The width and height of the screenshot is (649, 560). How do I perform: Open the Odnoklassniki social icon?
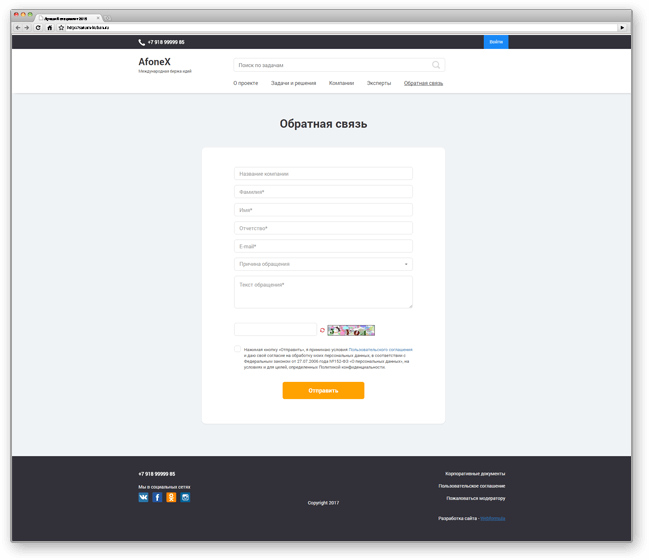pos(171,497)
